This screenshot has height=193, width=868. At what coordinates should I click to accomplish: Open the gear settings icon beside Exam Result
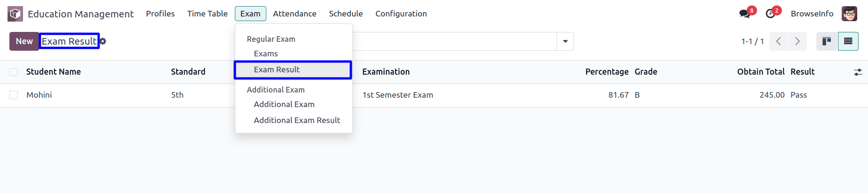click(103, 41)
